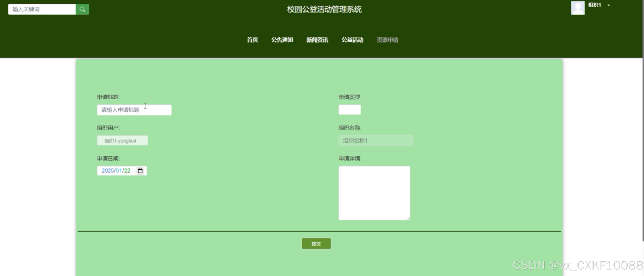
Task: Select the year 2025 in the date field
Action: click(108, 171)
